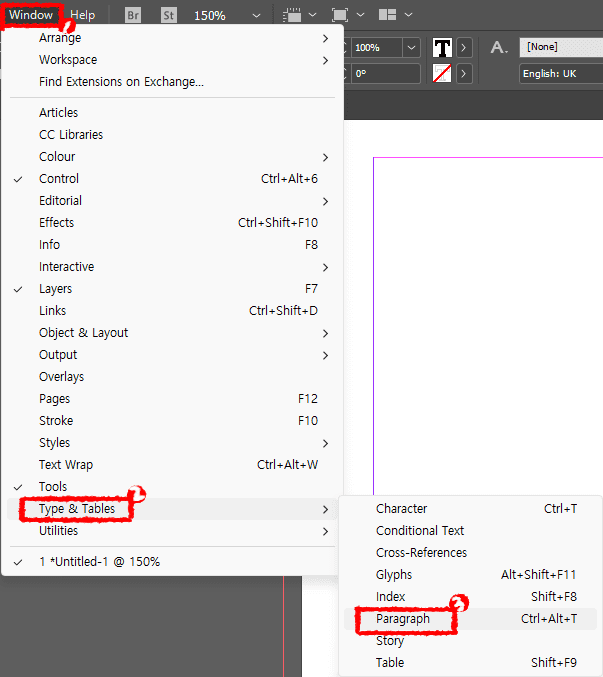This screenshot has width=603, height=677.
Task: Open the Workspace submenu
Action: tap(172, 60)
